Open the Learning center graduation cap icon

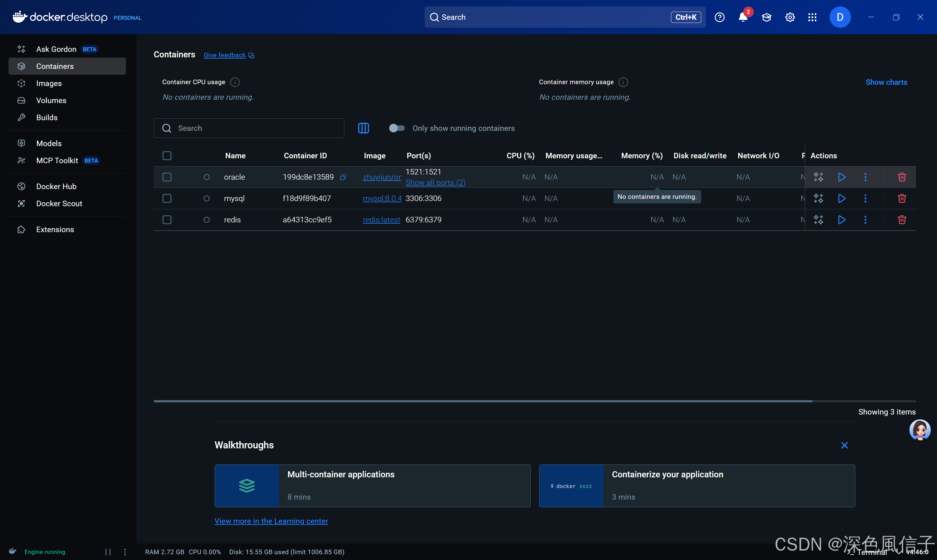coord(766,17)
